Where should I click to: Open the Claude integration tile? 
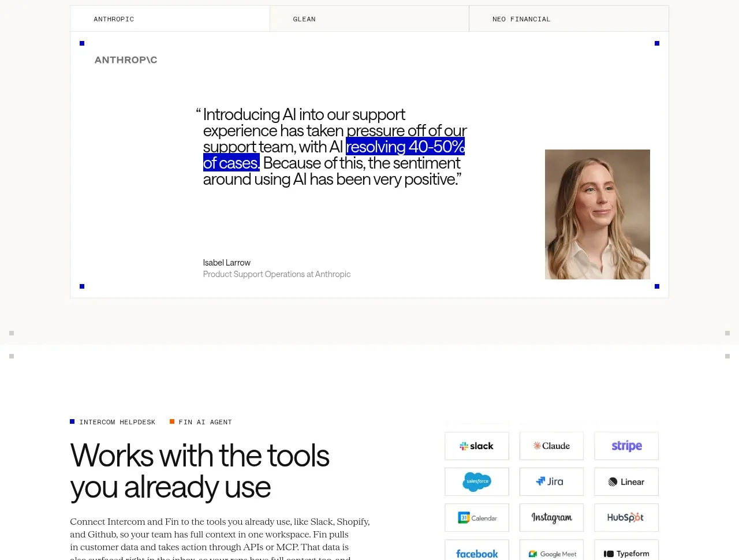point(551,446)
